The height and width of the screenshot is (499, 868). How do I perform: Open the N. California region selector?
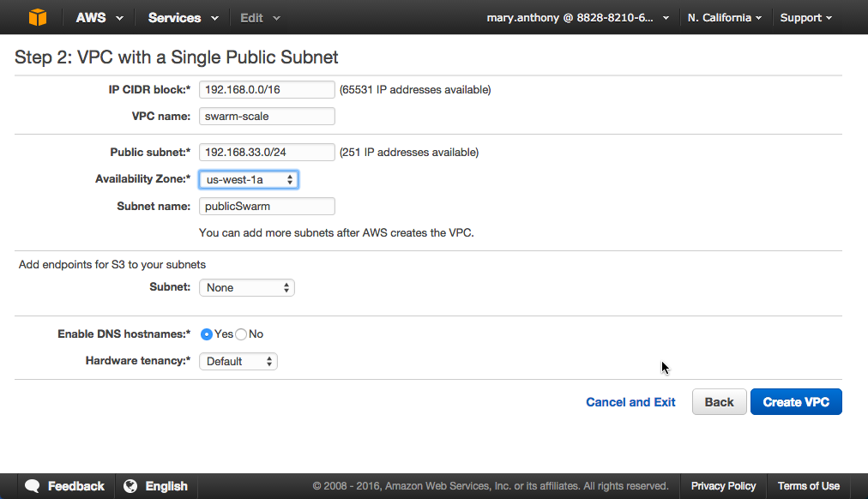(724, 18)
